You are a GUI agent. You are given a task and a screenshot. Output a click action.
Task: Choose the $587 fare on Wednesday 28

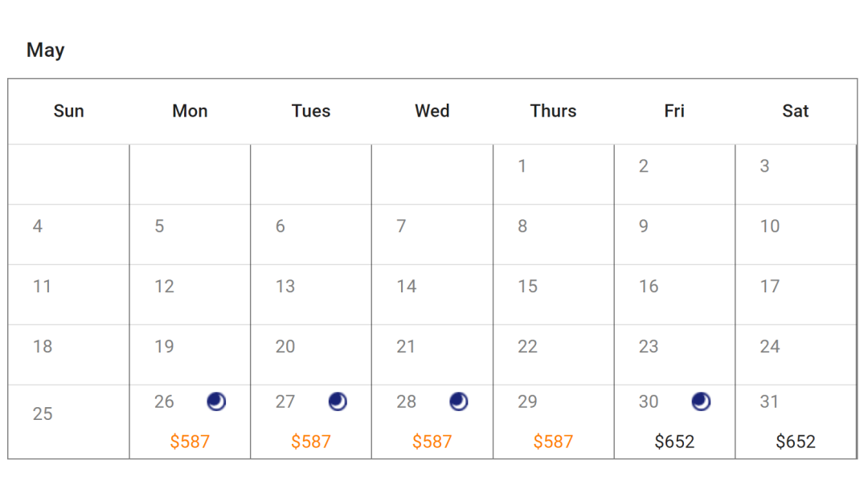[x=432, y=442]
